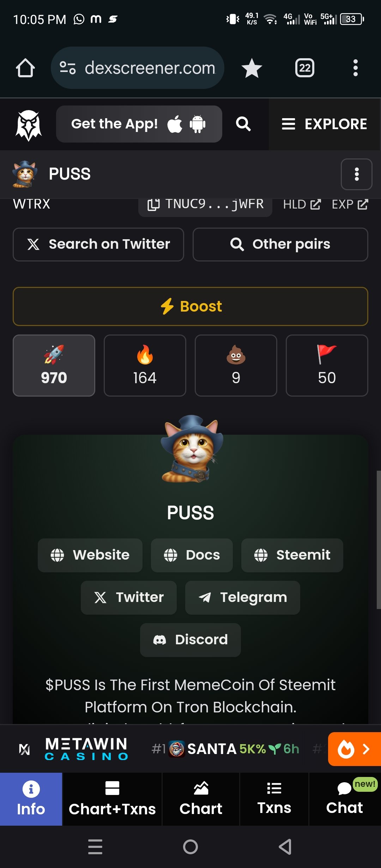Tap the orange flame trending button
This screenshot has width=381, height=868.
point(354,749)
